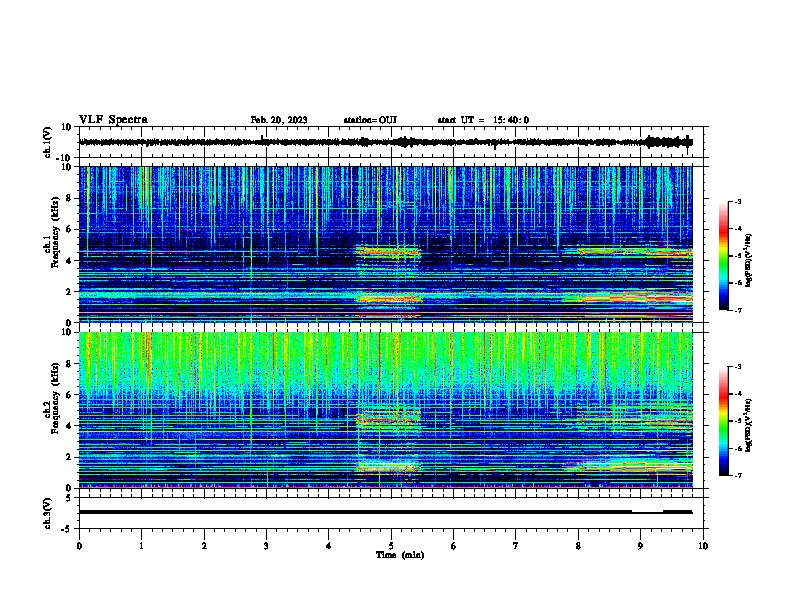Click time axis tick label "6"
The height and width of the screenshot is (612, 792).
click(x=454, y=546)
